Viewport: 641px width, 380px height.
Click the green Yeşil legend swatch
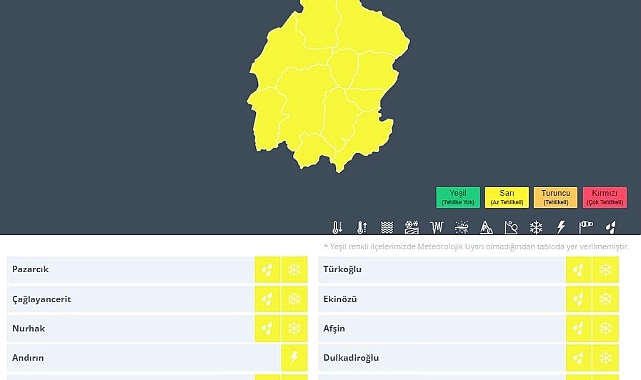458,197
